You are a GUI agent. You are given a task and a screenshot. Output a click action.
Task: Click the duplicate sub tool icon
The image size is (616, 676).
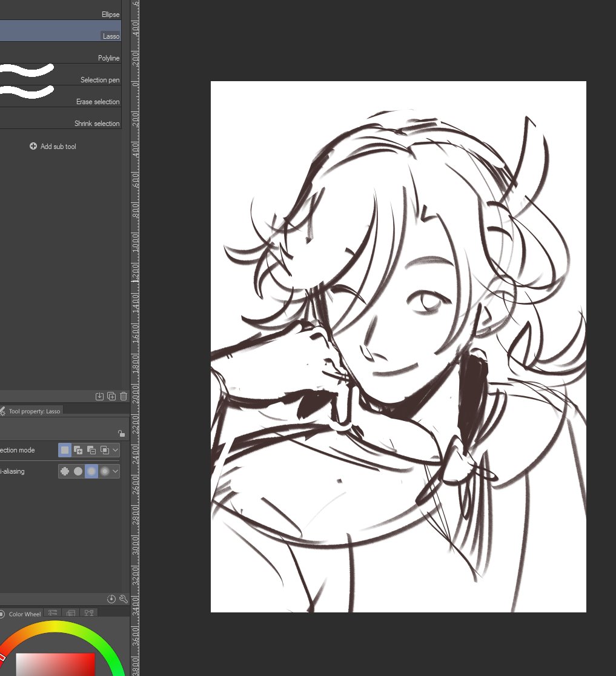(111, 396)
